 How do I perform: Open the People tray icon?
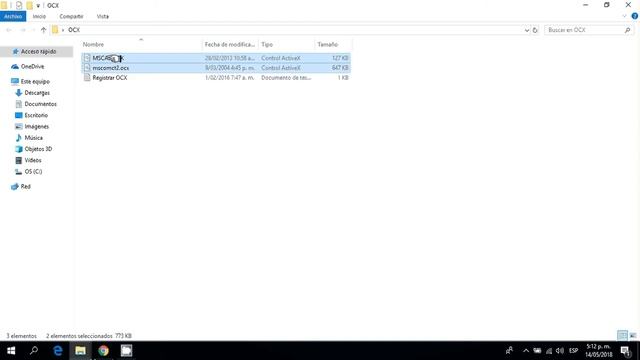[509, 351]
